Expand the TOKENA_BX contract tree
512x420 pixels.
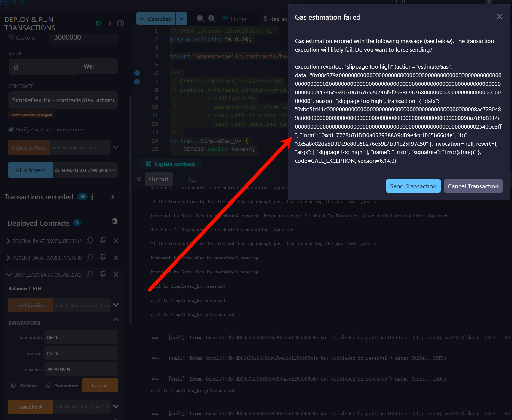coord(8,241)
